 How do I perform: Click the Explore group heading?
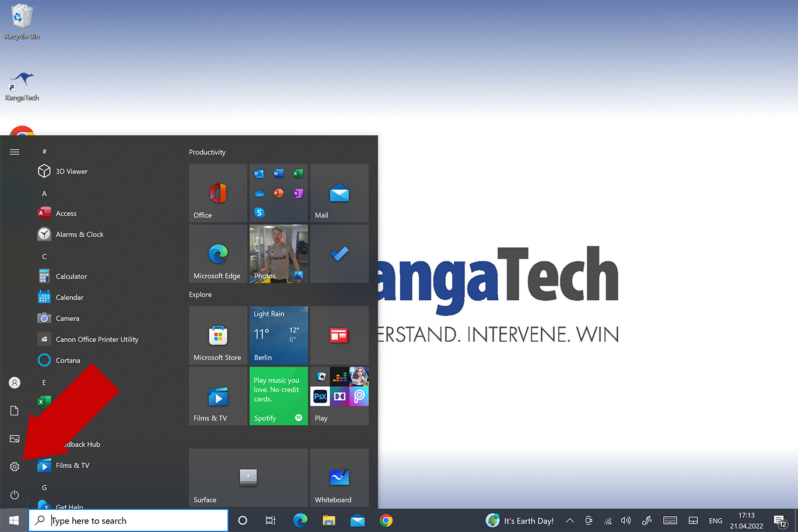coord(200,295)
